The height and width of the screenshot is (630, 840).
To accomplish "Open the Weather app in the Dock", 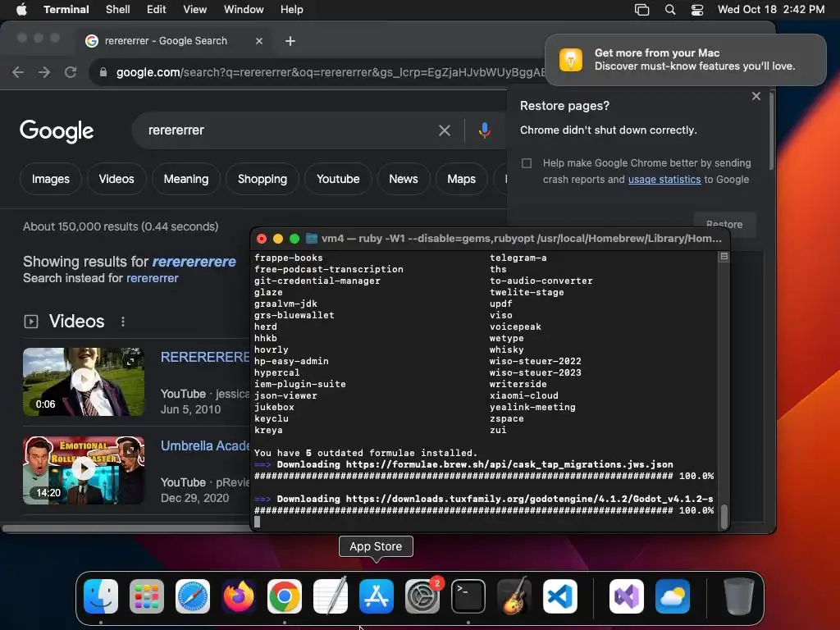I will (673, 596).
